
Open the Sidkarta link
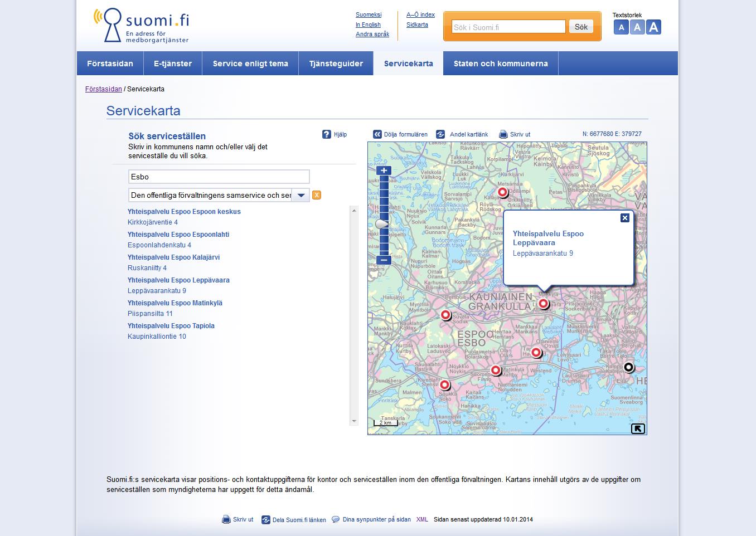tap(417, 25)
